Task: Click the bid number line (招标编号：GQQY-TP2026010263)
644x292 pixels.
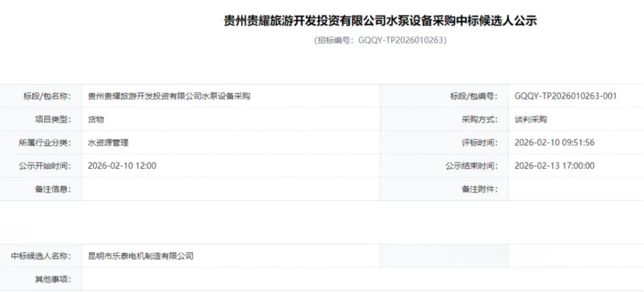Action: 380,40
